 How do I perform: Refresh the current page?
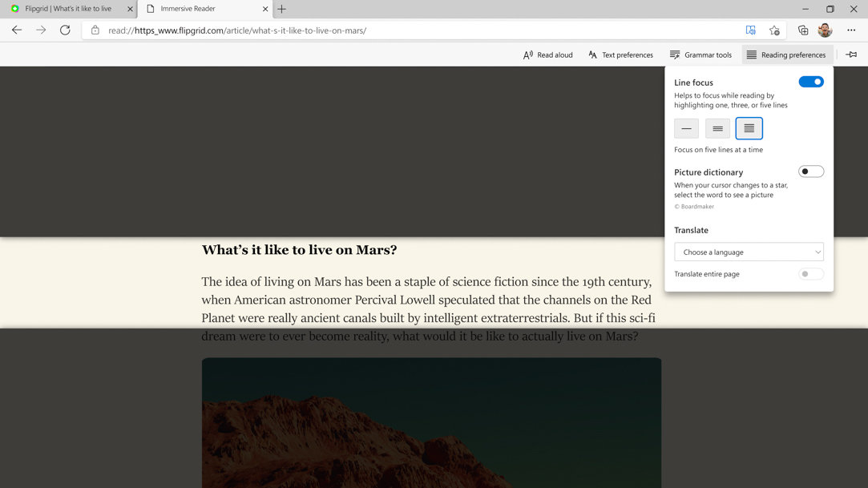click(x=66, y=30)
